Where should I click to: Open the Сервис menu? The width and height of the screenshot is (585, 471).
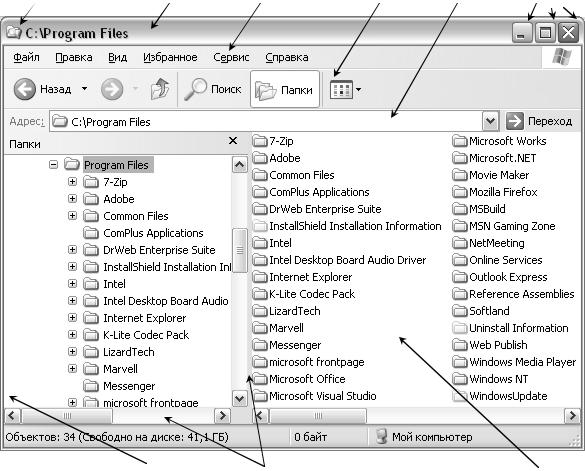tap(231, 57)
